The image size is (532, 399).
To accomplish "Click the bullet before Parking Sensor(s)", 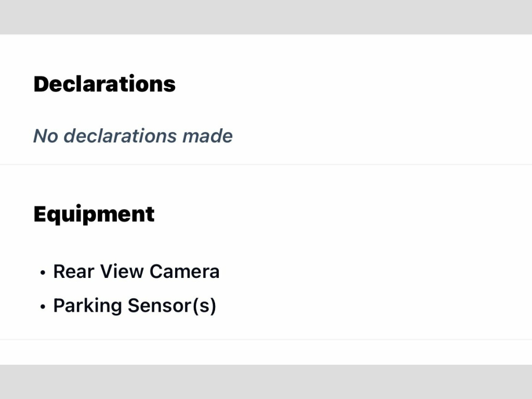I will coord(43,307).
